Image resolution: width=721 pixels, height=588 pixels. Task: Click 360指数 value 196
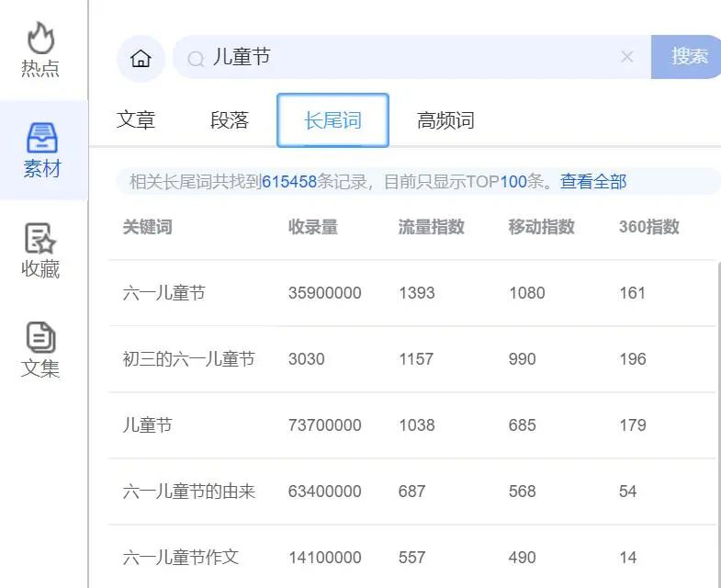click(x=632, y=359)
